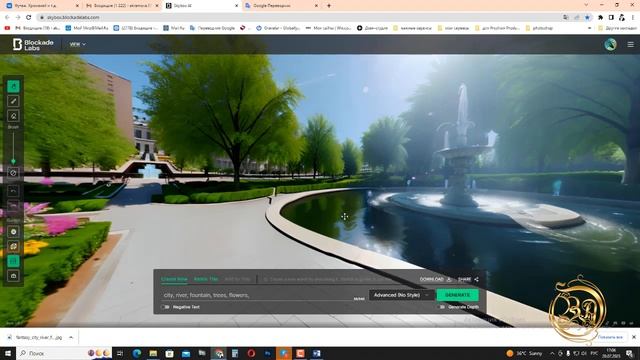Open the translate page icon in address bar
640x360 pixels.
pyautogui.click(x=566, y=17)
